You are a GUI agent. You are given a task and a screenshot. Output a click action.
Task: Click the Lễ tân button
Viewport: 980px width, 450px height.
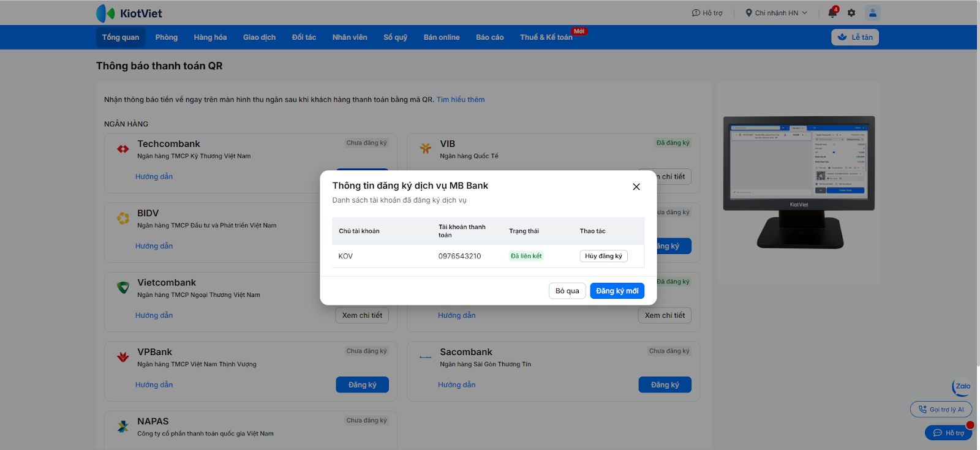click(x=855, y=37)
